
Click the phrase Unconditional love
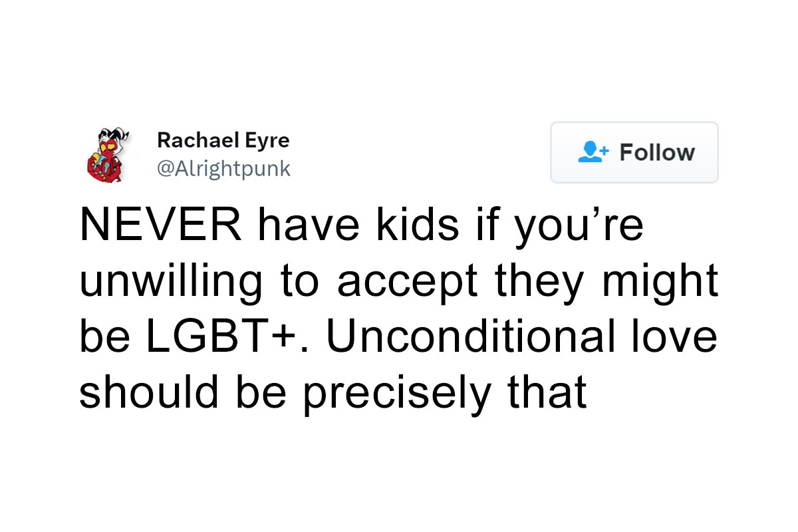pos(525,336)
